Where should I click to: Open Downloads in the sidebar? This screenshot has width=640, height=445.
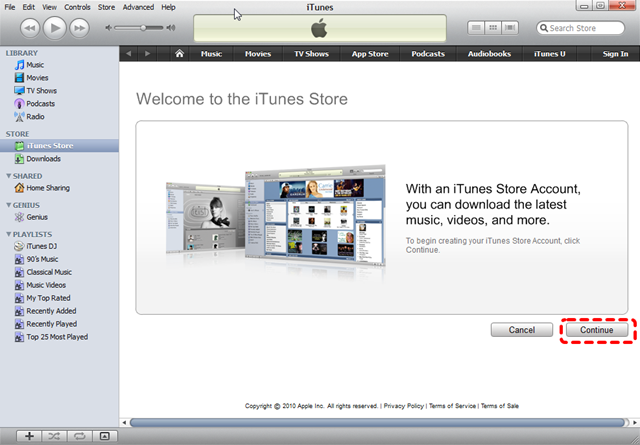click(x=59, y=159)
